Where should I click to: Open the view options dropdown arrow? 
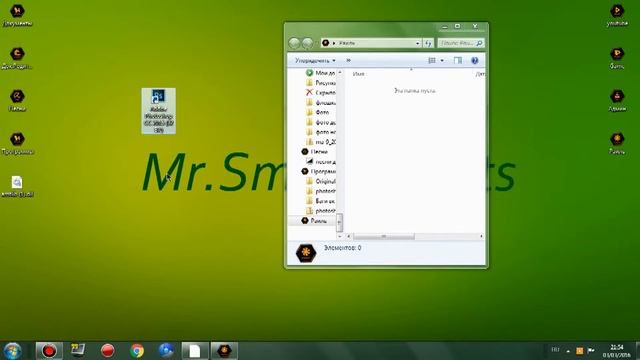pos(442,60)
